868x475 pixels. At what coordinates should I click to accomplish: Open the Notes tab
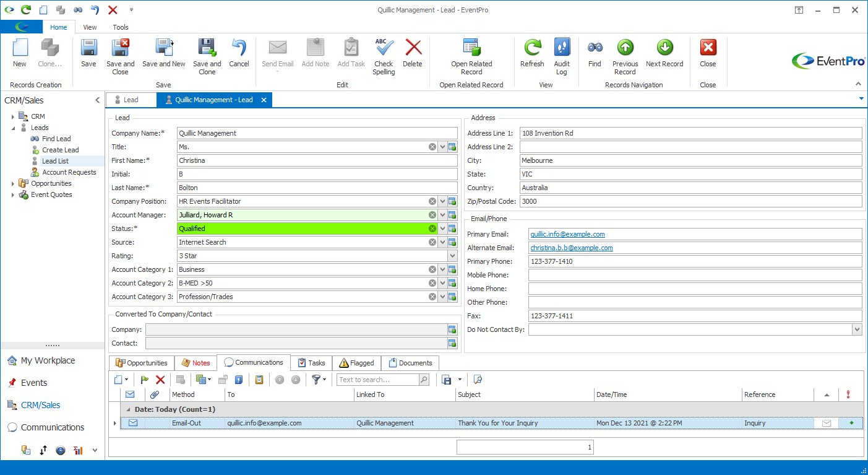pyautogui.click(x=196, y=363)
